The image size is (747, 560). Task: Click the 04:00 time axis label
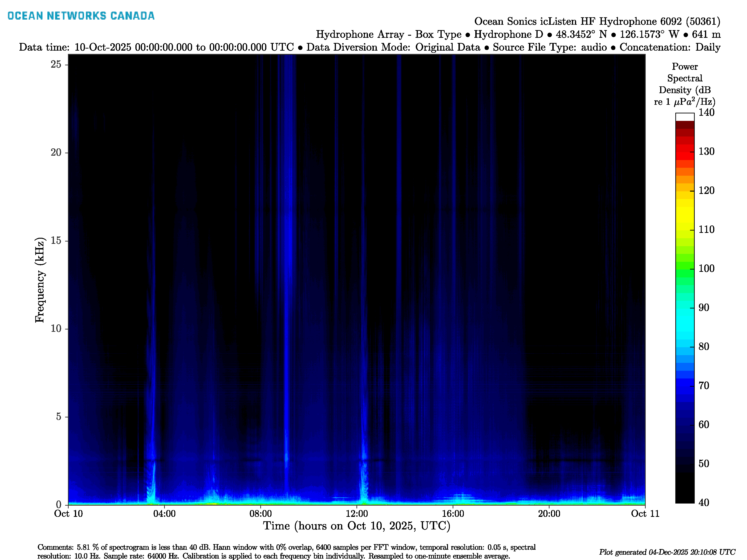click(x=165, y=514)
